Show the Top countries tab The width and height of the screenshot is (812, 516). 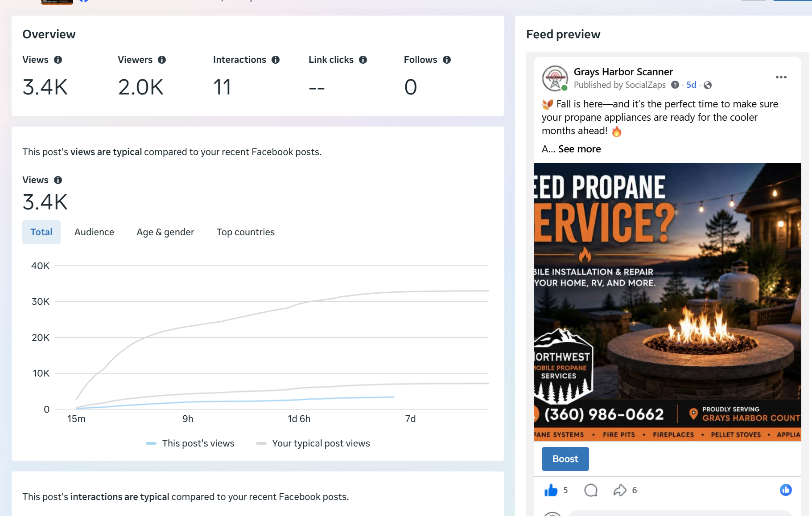coord(246,232)
